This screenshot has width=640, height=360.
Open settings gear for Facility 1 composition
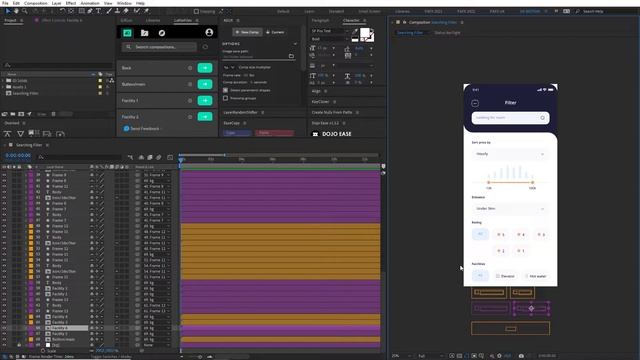pos(190,100)
